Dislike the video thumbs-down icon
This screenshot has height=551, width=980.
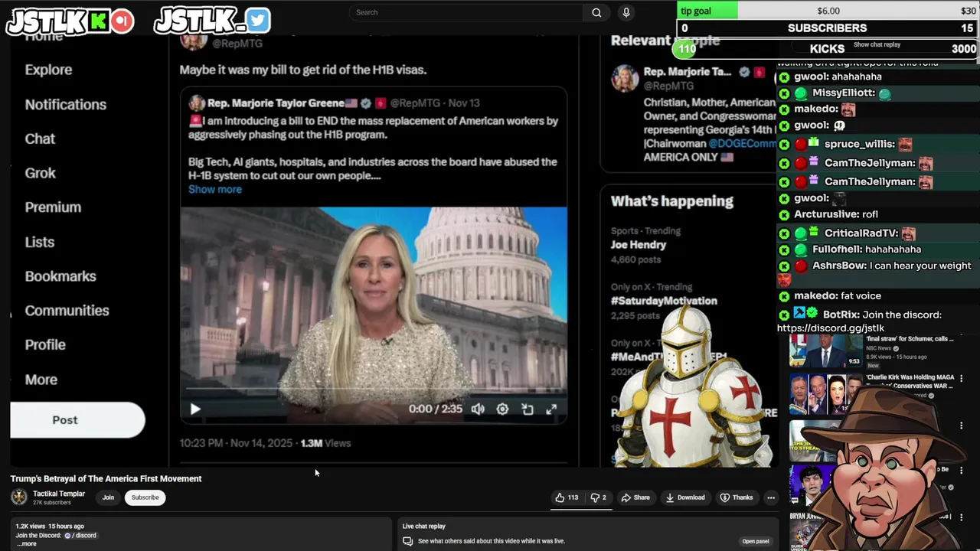point(598,497)
